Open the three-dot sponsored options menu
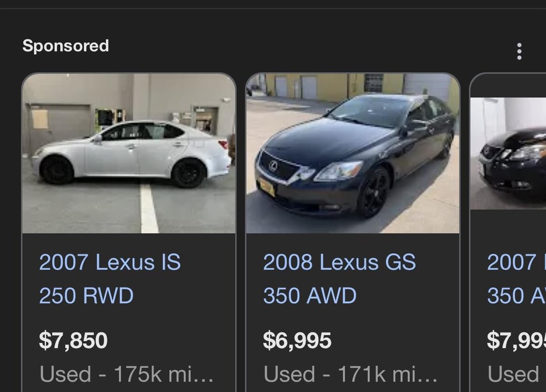Screen dimensions: 546x392 [x=519, y=51]
